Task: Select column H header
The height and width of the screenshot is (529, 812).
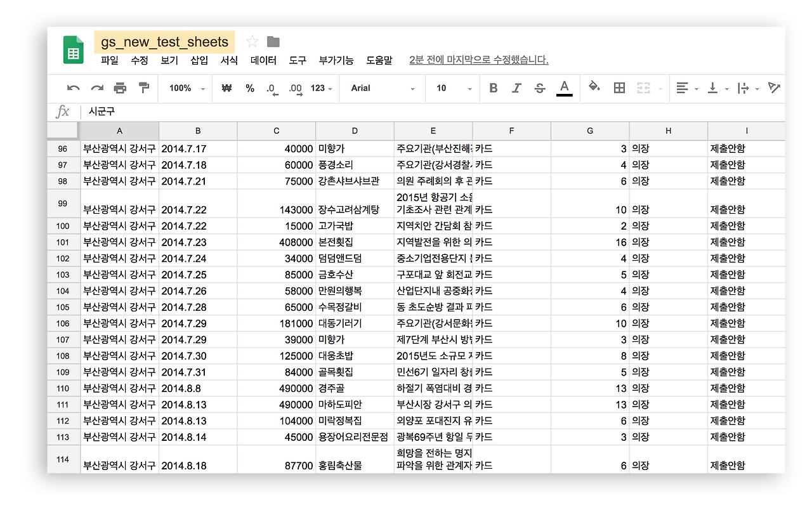Action: pyautogui.click(x=669, y=131)
